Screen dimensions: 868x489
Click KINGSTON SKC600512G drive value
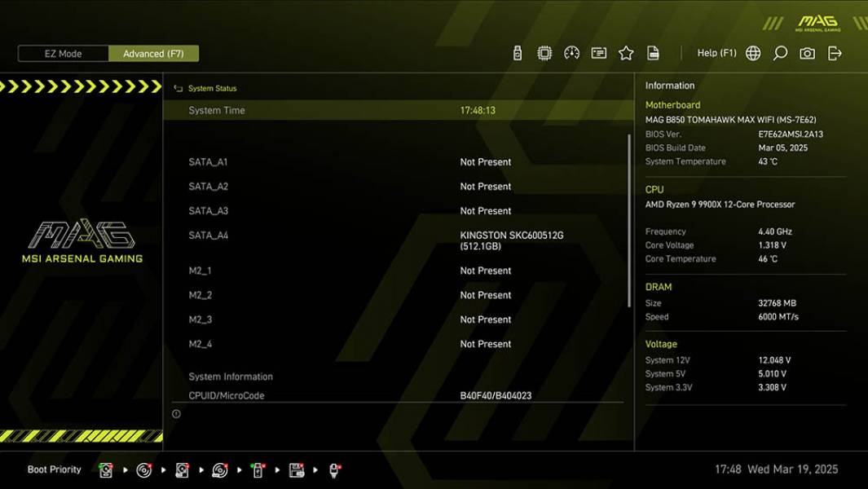click(x=512, y=240)
